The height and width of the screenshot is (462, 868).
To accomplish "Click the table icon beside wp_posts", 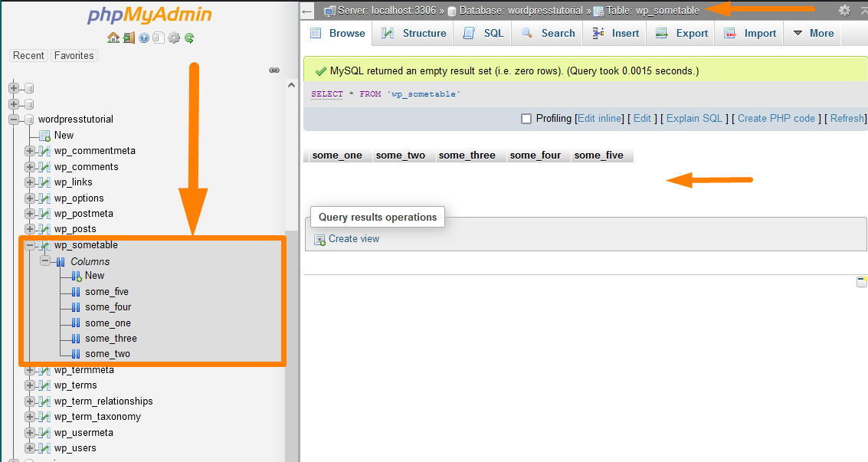I will 45,229.
